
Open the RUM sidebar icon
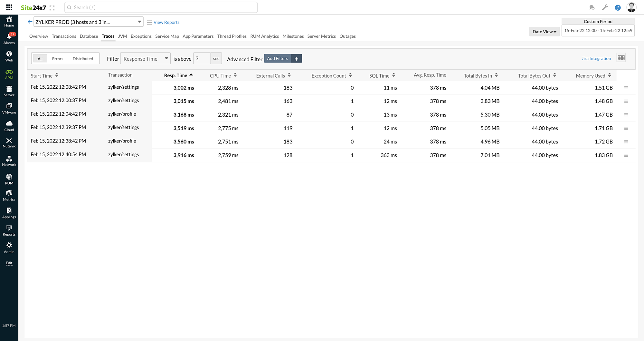[9, 179]
